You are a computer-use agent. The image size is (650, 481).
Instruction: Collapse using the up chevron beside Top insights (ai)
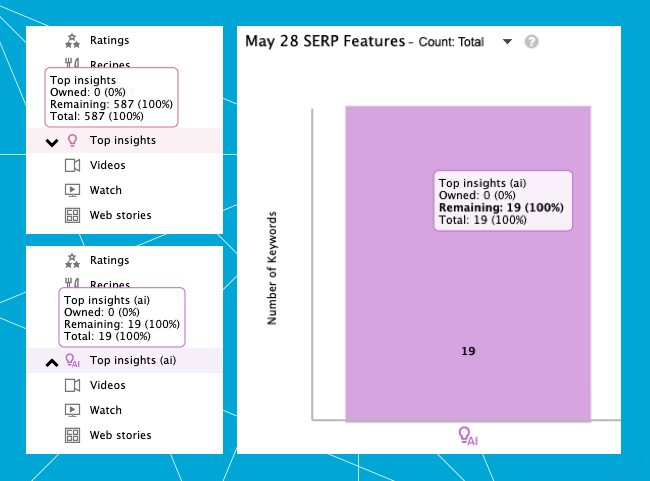(52, 362)
